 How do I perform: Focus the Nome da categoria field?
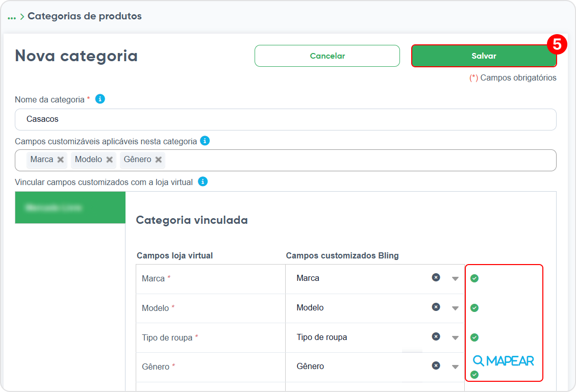pyautogui.click(x=285, y=119)
